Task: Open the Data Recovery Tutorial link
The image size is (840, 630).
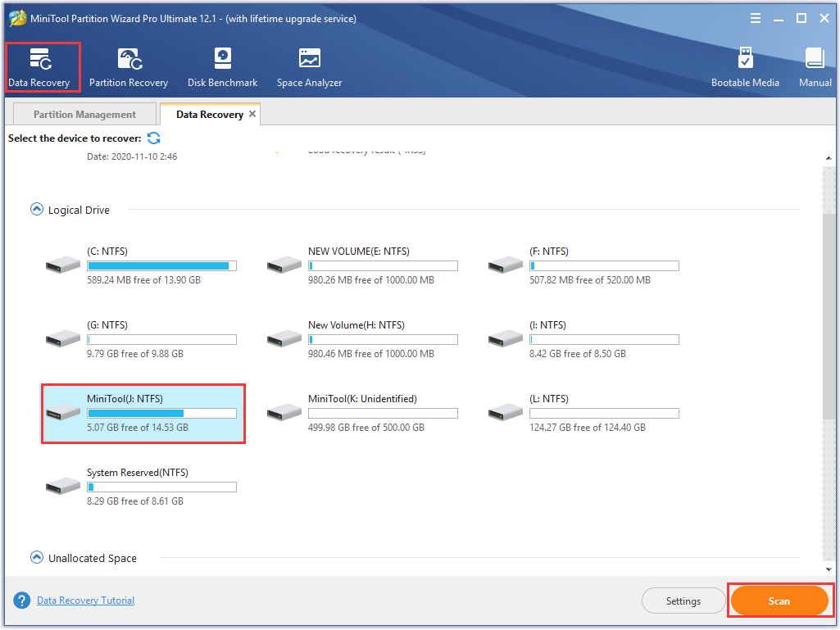Action: [x=86, y=601]
